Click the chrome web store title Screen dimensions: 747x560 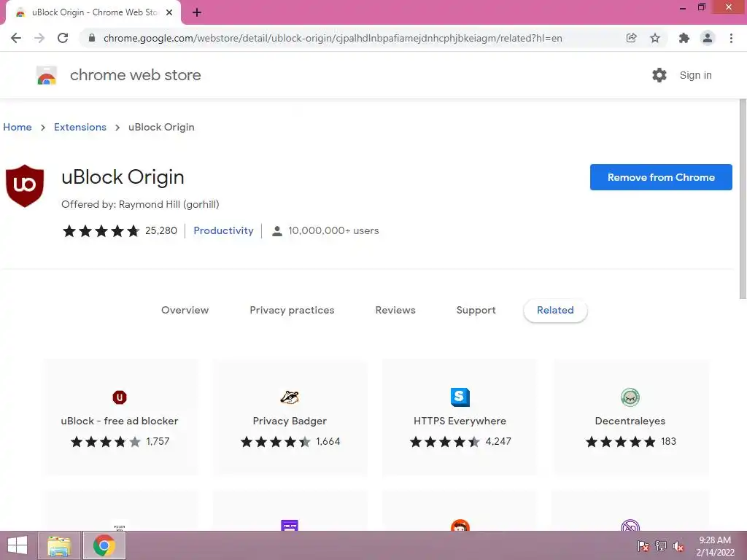tap(135, 75)
